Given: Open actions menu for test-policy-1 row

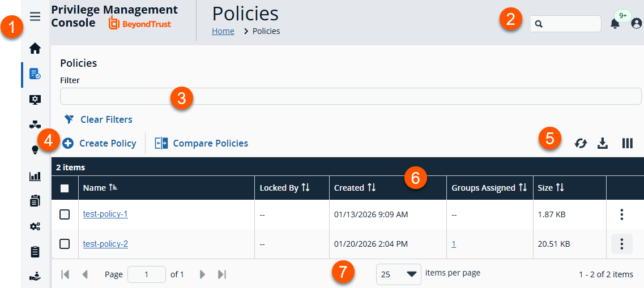Looking at the screenshot, I should click(x=622, y=214).
